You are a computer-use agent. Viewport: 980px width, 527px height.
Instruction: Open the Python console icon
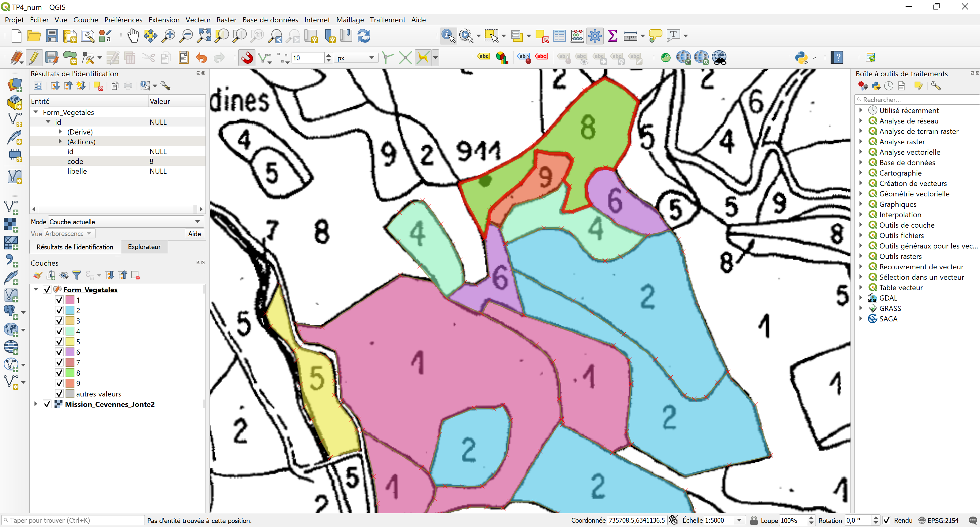[x=801, y=58]
